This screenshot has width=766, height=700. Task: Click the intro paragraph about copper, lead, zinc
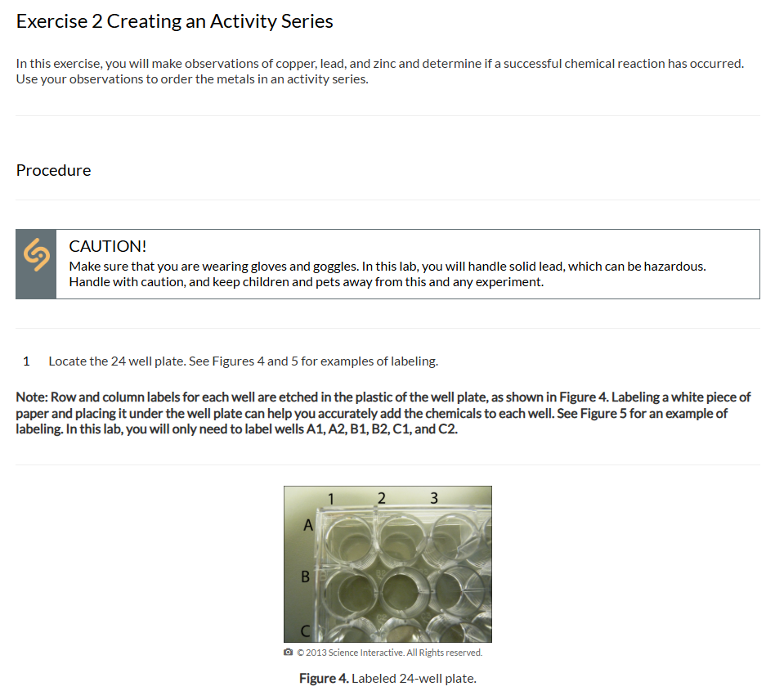point(380,71)
